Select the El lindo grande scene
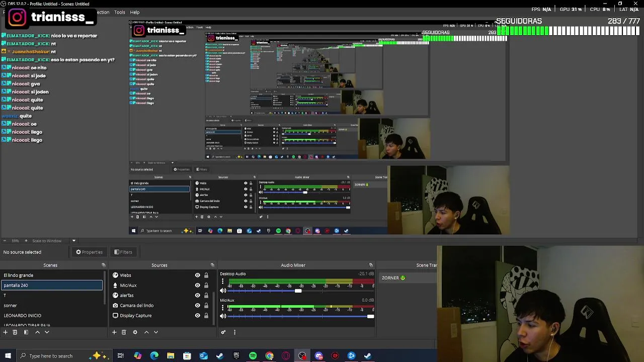This screenshot has height=362, width=644. click(51, 276)
